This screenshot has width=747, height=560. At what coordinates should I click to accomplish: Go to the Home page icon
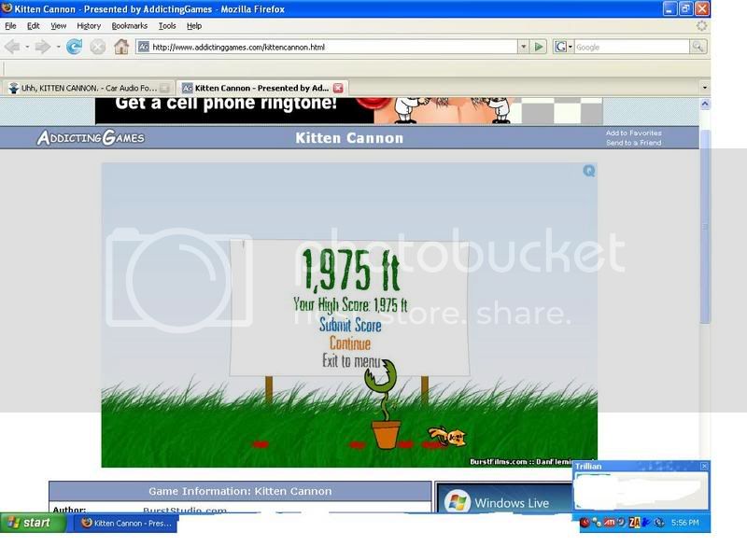[x=121, y=47]
